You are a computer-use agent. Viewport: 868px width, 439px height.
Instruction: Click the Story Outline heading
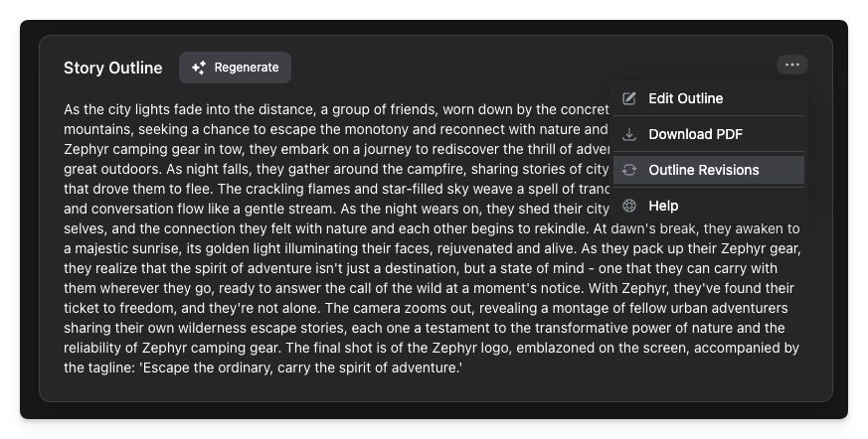point(112,68)
